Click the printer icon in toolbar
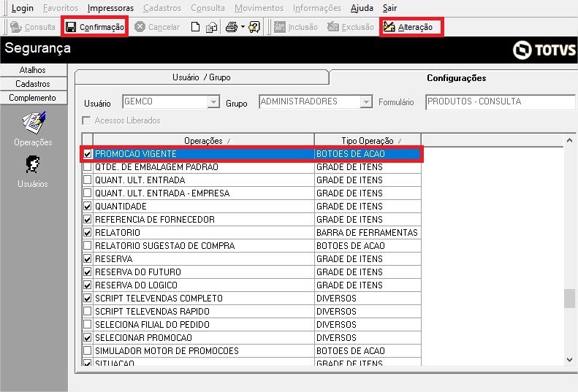The image size is (578, 392). [x=232, y=27]
